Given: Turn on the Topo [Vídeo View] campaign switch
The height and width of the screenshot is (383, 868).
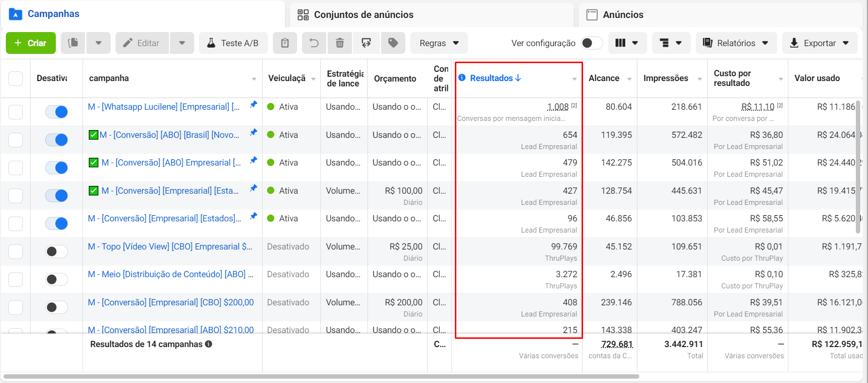Looking at the screenshot, I should point(56,251).
